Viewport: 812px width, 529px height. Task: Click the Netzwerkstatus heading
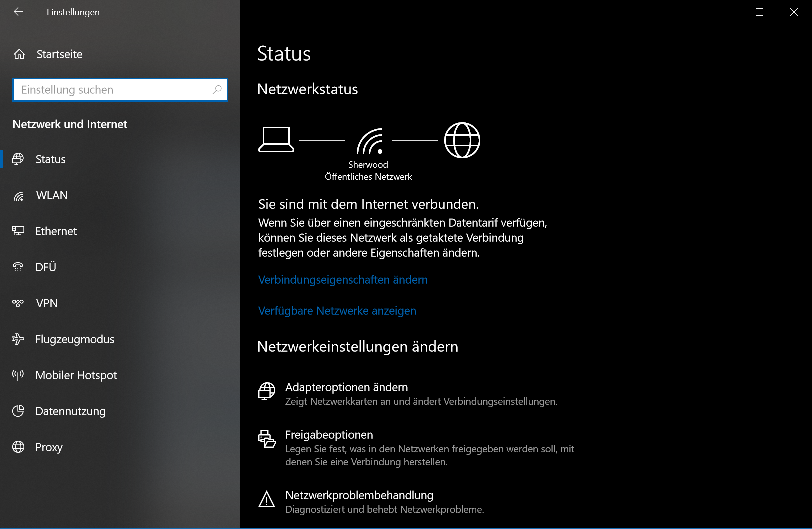click(x=307, y=89)
